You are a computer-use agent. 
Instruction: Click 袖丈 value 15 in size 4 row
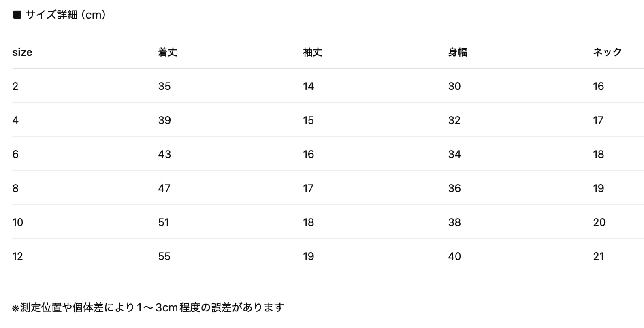coord(308,120)
